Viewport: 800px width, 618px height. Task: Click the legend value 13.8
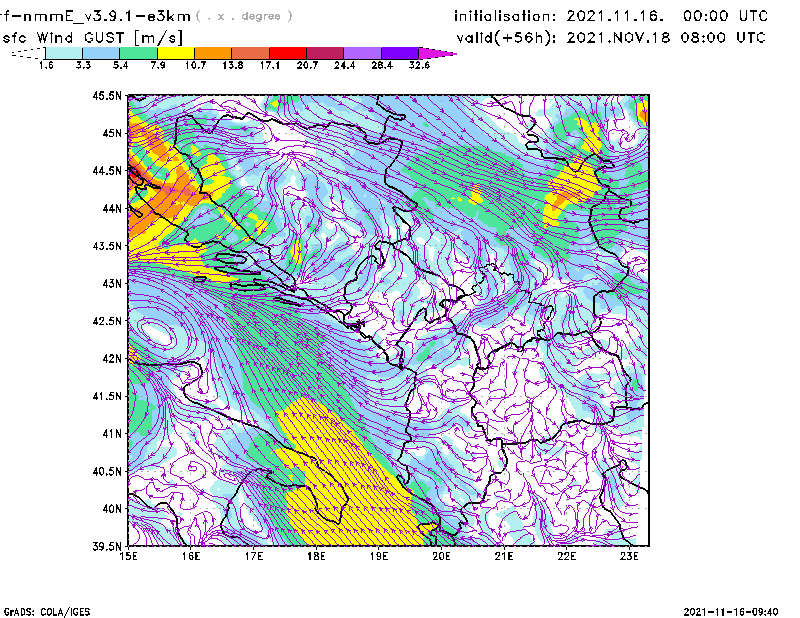[233, 65]
